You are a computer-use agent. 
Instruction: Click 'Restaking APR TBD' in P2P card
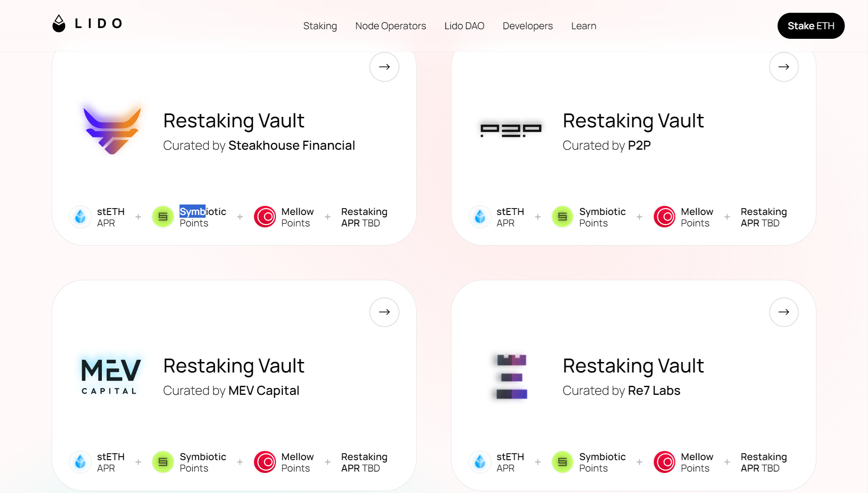pos(764,217)
